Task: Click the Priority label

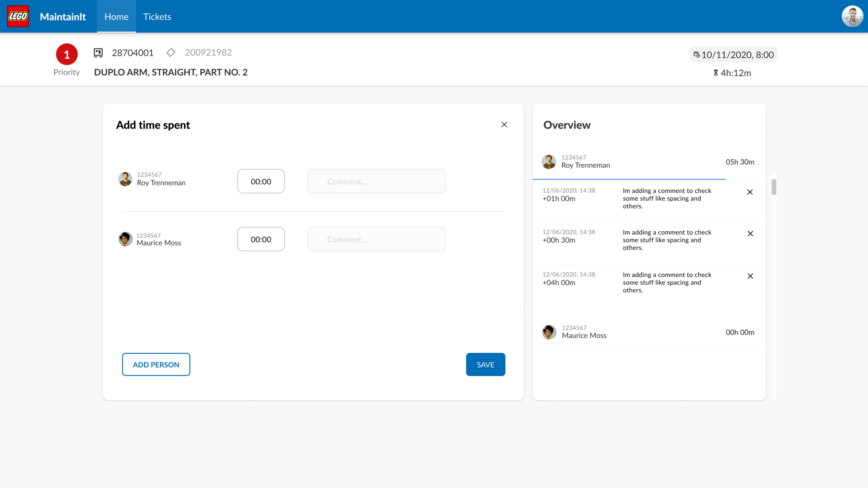Action: coord(67,72)
